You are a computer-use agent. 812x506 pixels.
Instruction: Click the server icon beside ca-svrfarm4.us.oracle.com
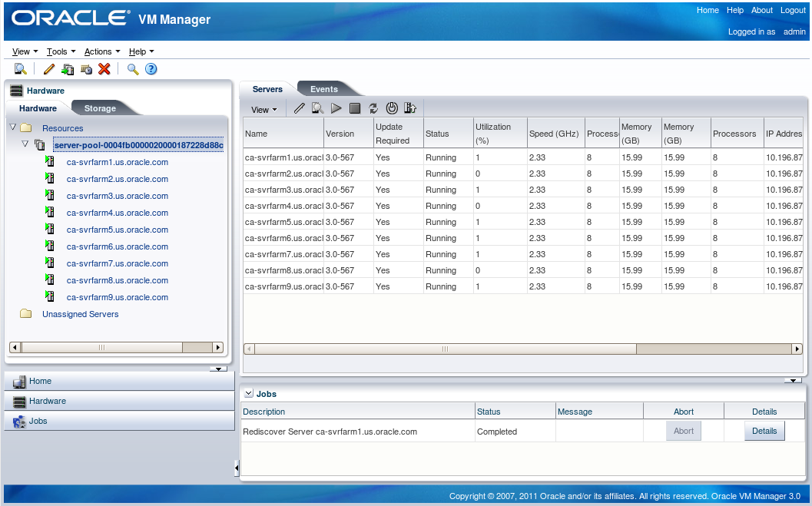(x=50, y=212)
